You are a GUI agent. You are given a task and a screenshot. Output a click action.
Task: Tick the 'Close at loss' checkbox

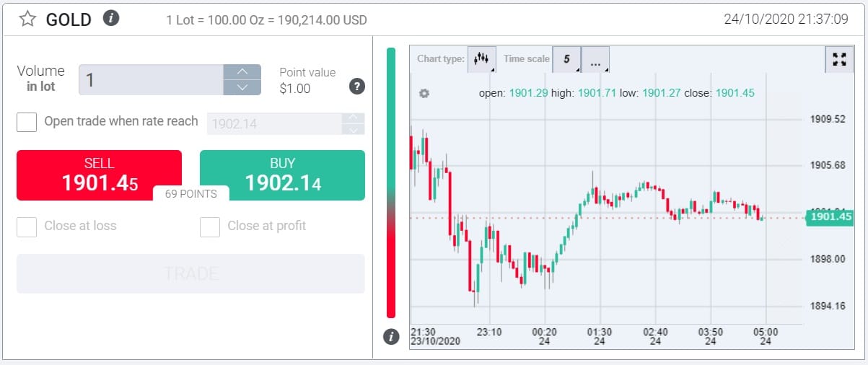coord(27,227)
